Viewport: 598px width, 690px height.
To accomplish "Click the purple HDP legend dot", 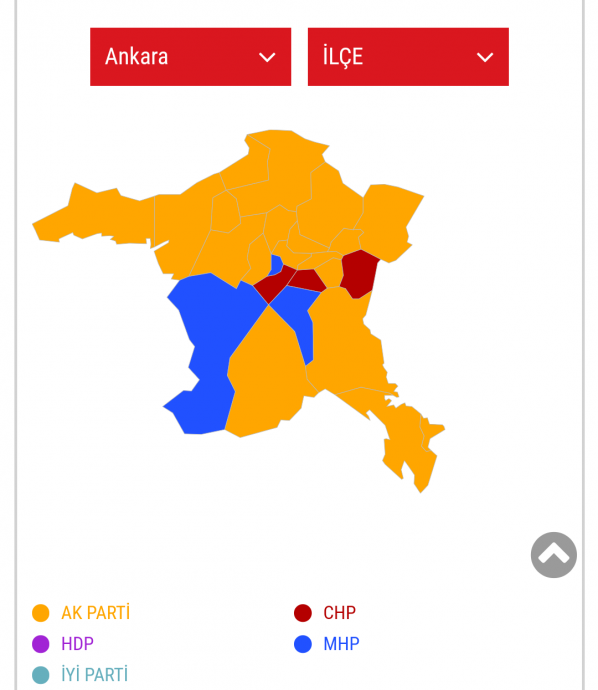I will click(x=41, y=644).
